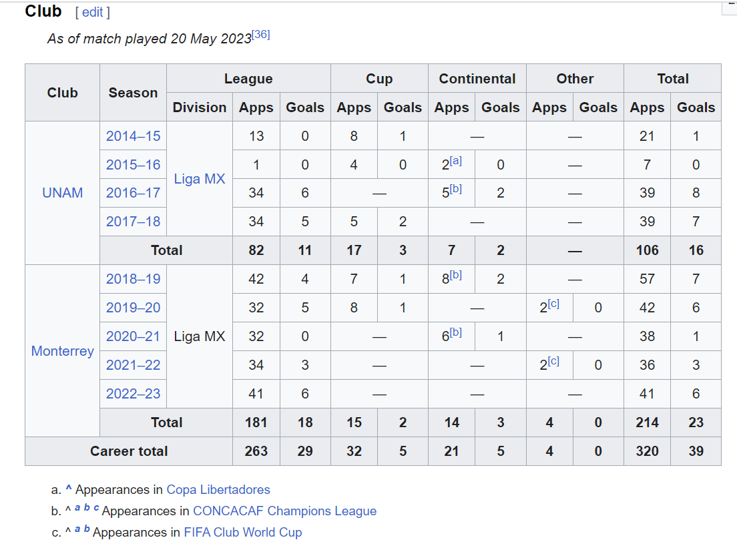Open the blue Liga MX division link
The height and width of the screenshot is (560, 737).
click(x=200, y=178)
